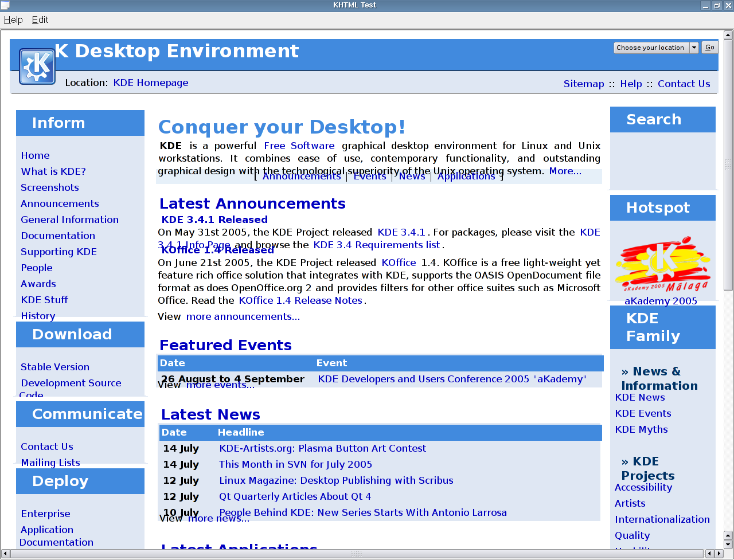Open the Documentation sidebar link

coord(58,236)
